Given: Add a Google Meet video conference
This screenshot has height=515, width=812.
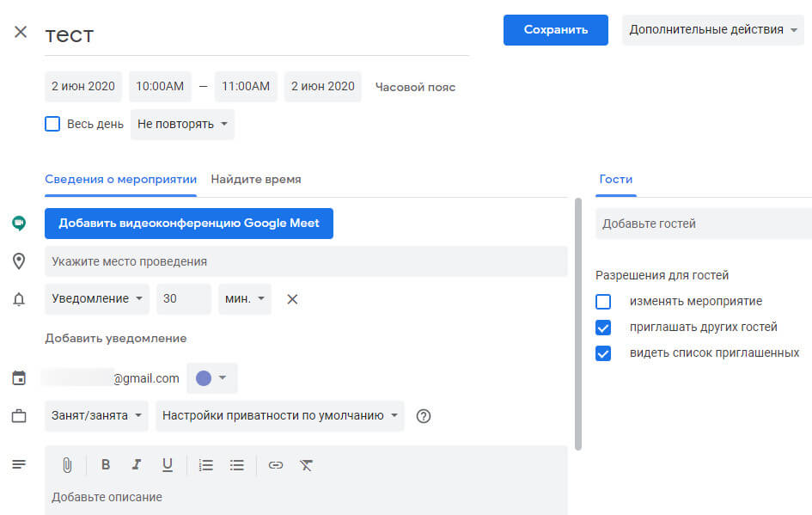Looking at the screenshot, I should tap(188, 223).
